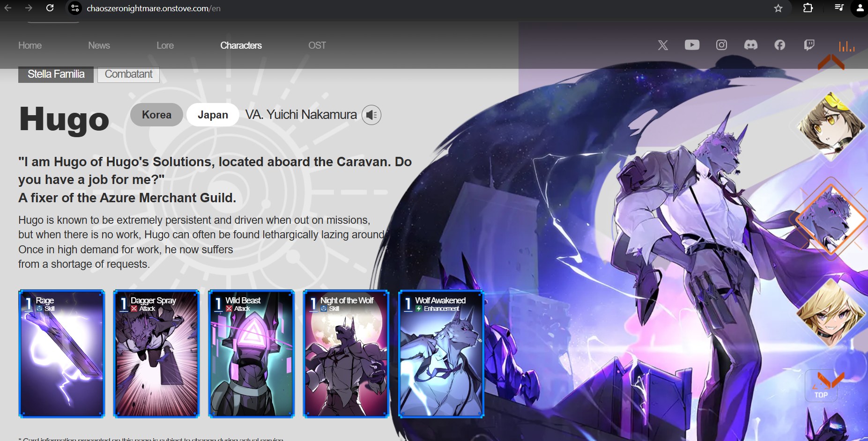Open the News menu item

tap(99, 45)
